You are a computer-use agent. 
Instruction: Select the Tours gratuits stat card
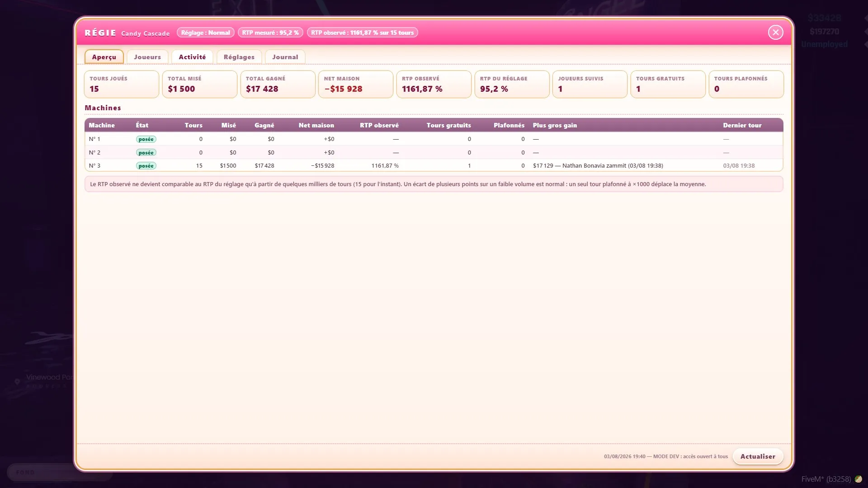[x=668, y=84]
